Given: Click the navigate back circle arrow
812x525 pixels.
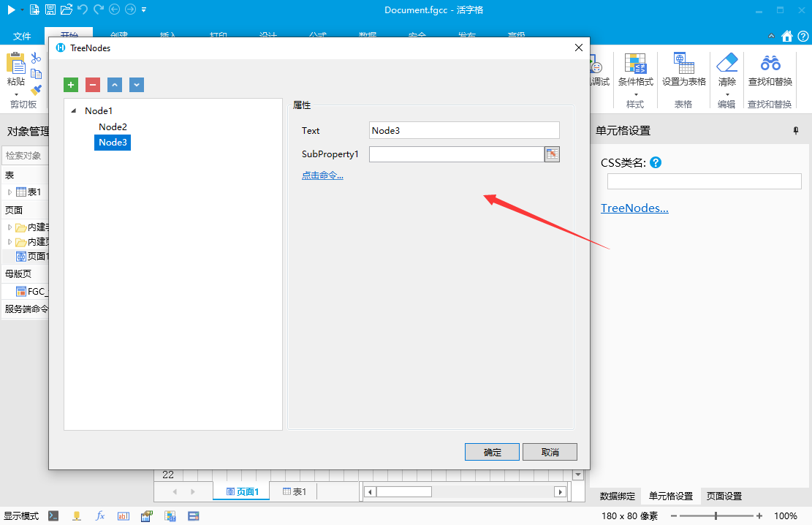Looking at the screenshot, I should [115, 10].
